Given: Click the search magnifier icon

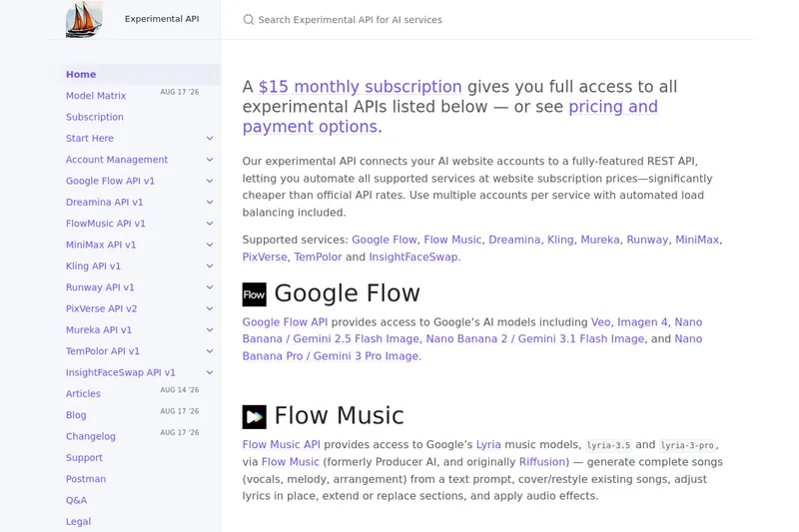Looking at the screenshot, I should pyautogui.click(x=248, y=20).
